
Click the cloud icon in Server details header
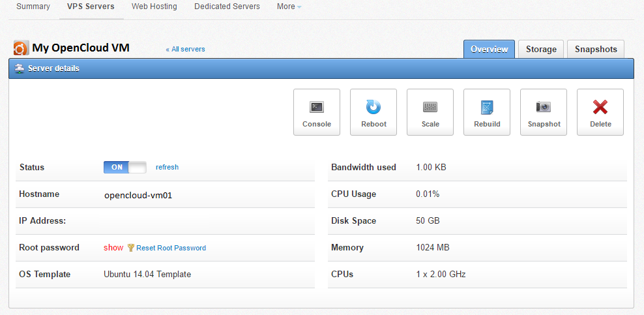[20, 68]
